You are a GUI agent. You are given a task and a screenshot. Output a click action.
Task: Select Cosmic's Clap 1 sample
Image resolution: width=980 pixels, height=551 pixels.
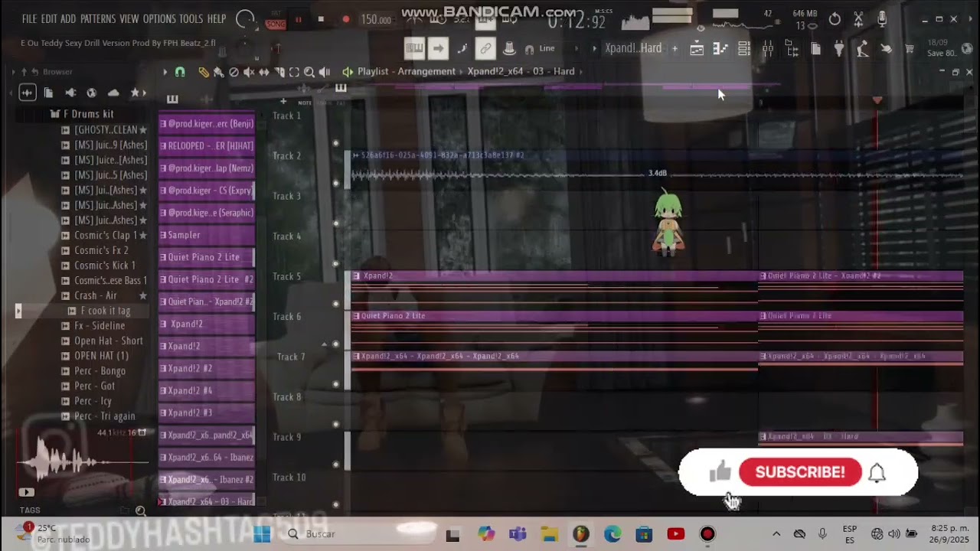(105, 235)
